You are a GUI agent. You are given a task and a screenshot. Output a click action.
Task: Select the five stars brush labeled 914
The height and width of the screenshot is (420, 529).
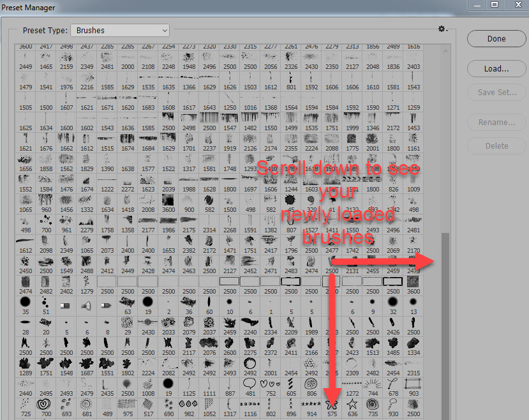click(311, 408)
